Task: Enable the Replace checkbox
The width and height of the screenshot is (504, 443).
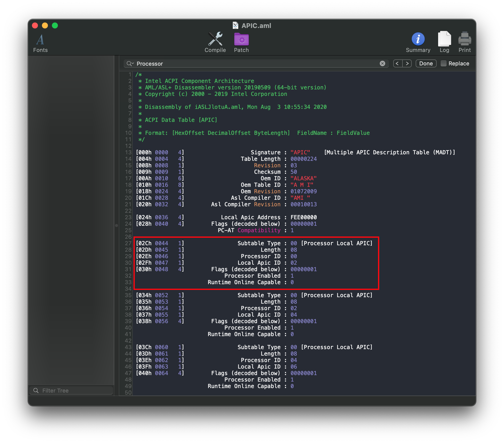Action: click(x=443, y=63)
